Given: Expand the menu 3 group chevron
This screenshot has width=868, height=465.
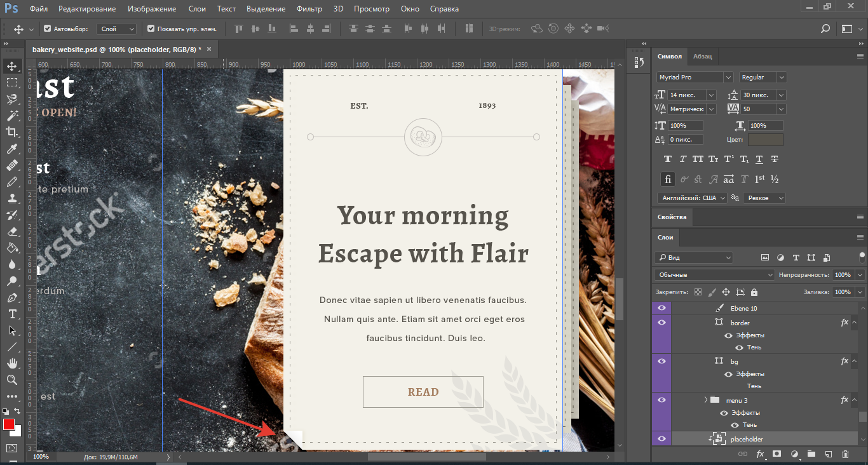Looking at the screenshot, I should pos(705,400).
